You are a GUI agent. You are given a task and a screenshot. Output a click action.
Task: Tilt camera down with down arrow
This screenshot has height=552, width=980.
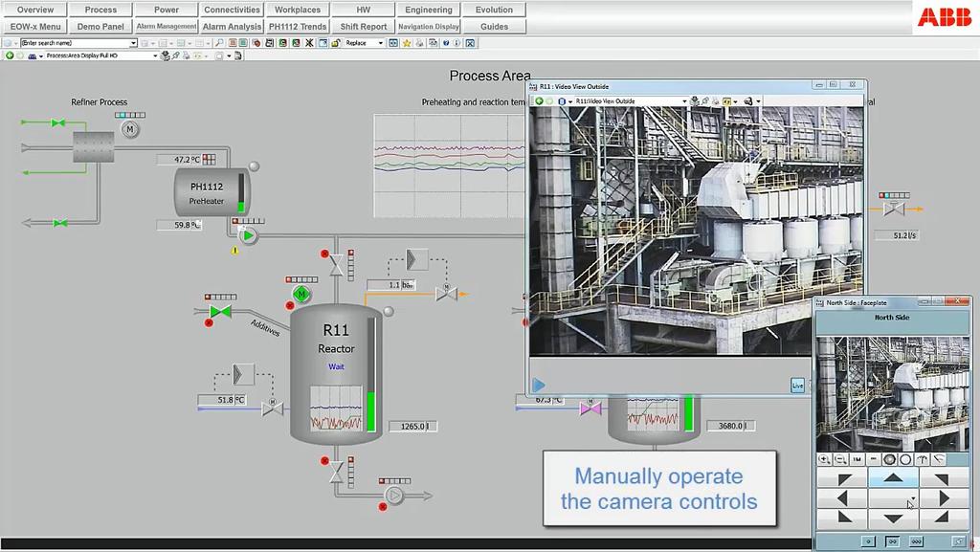(893, 518)
